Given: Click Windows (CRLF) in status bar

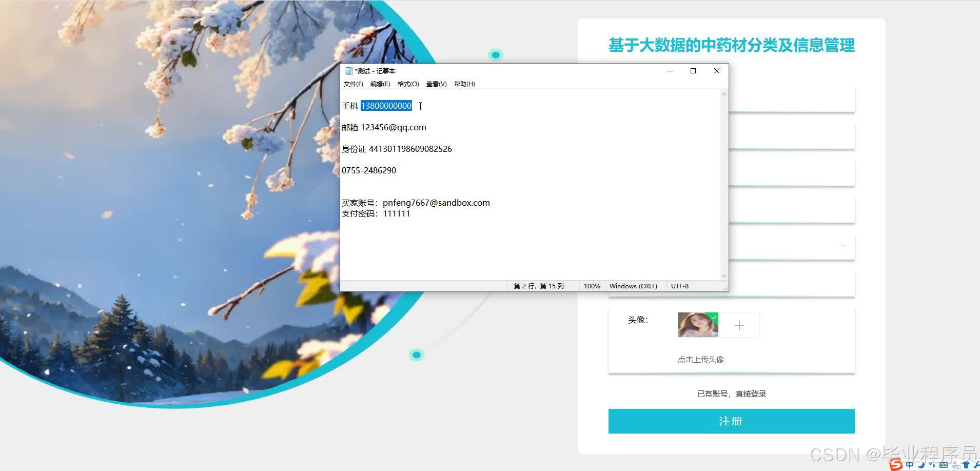Looking at the screenshot, I should [633, 286].
